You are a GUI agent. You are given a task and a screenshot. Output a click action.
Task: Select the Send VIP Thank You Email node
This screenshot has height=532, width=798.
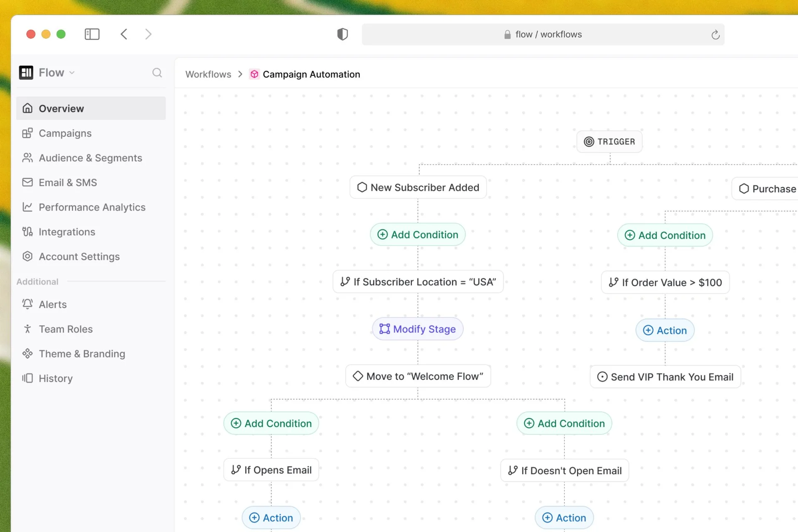[x=665, y=377]
